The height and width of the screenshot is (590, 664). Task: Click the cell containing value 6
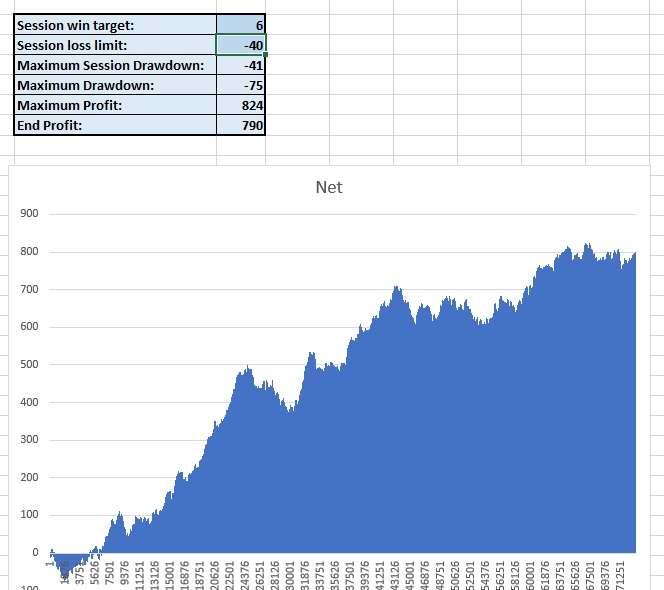[x=241, y=25]
